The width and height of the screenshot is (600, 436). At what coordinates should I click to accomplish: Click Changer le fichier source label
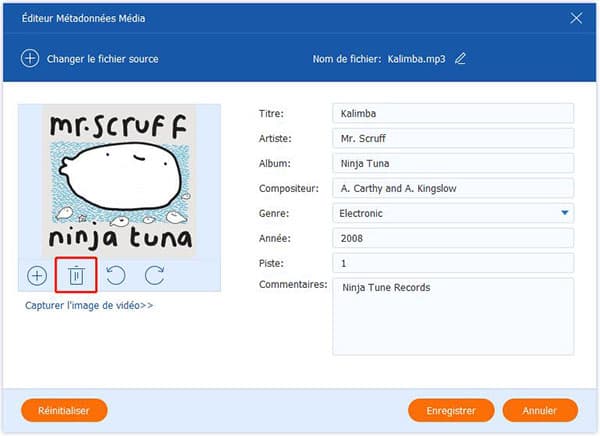pos(103,59)
